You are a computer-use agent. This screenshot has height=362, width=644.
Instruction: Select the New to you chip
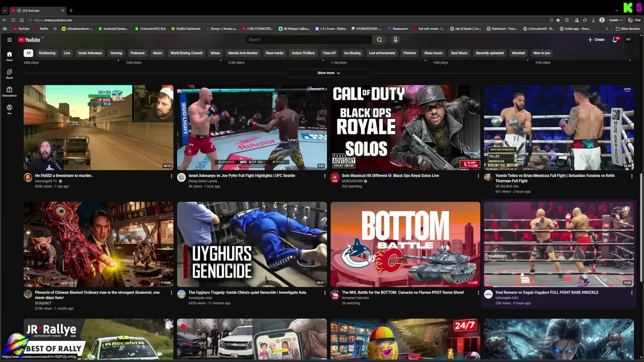click(541, 53)
